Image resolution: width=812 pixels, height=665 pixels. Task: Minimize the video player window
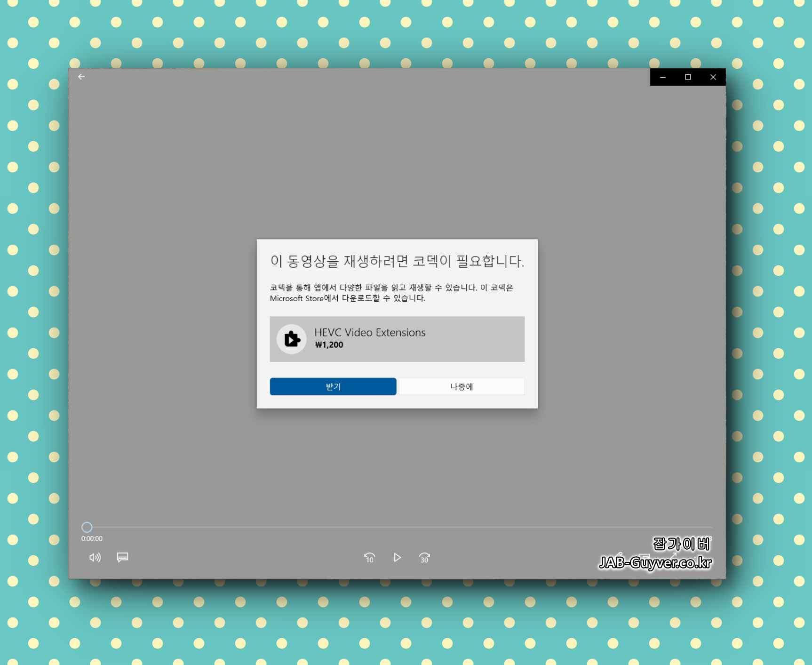[662, 77]
